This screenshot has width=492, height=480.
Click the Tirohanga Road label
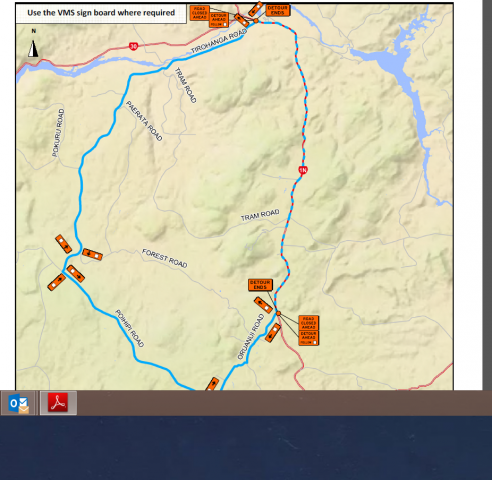[x=219, y=41]
